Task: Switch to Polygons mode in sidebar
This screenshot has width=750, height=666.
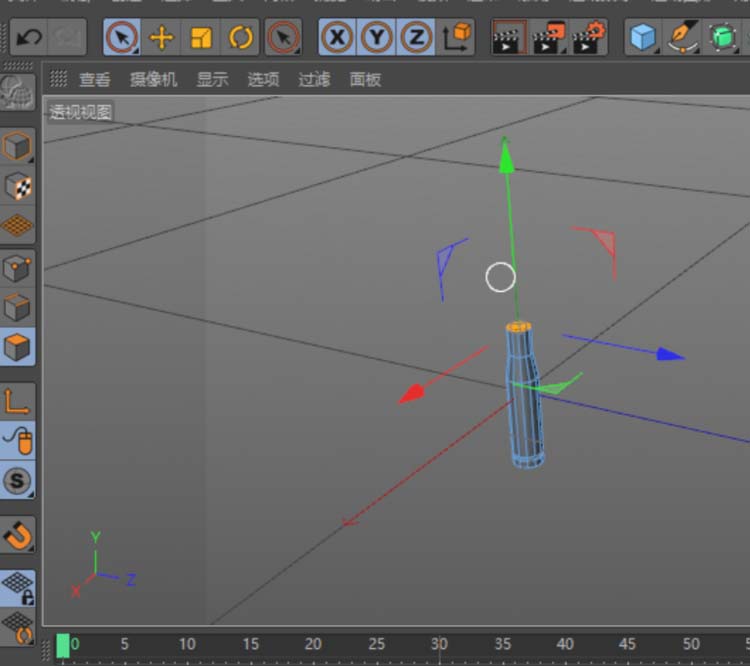Action: coord(18,348)
